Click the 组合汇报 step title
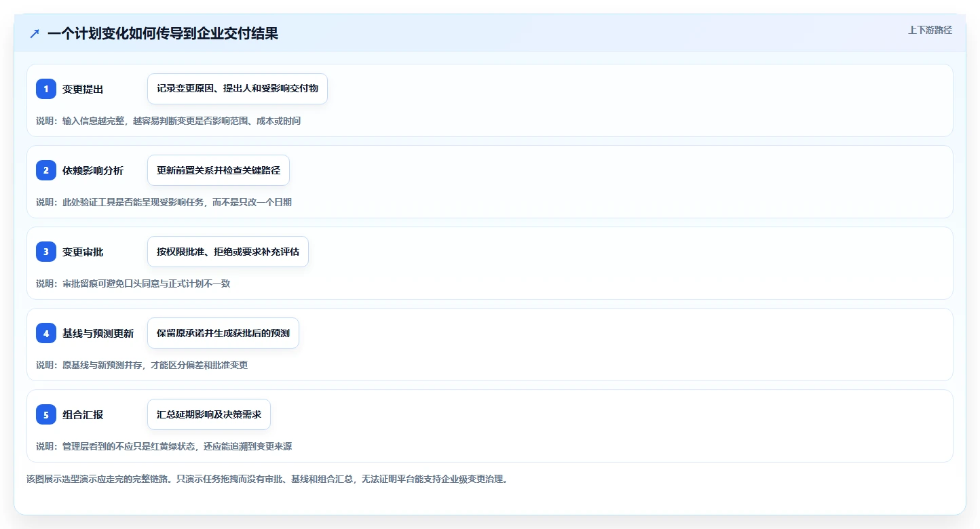The height and width of the screenshot is (529, 980). (x=83, y=414)
